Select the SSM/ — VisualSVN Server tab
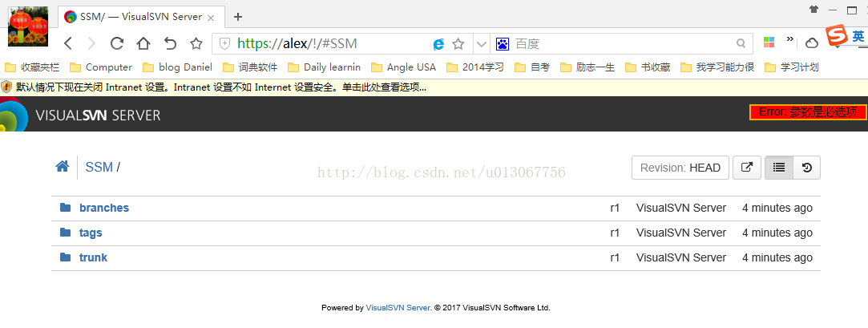This screenshot has width=868, height=328. [x=140, y=17]
